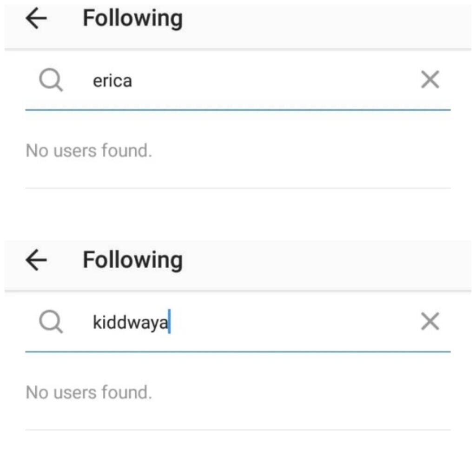Viewport: 476px width, 476px height.
Task: Click the divider below the kiddwaya results
Action: click(238, 430)
